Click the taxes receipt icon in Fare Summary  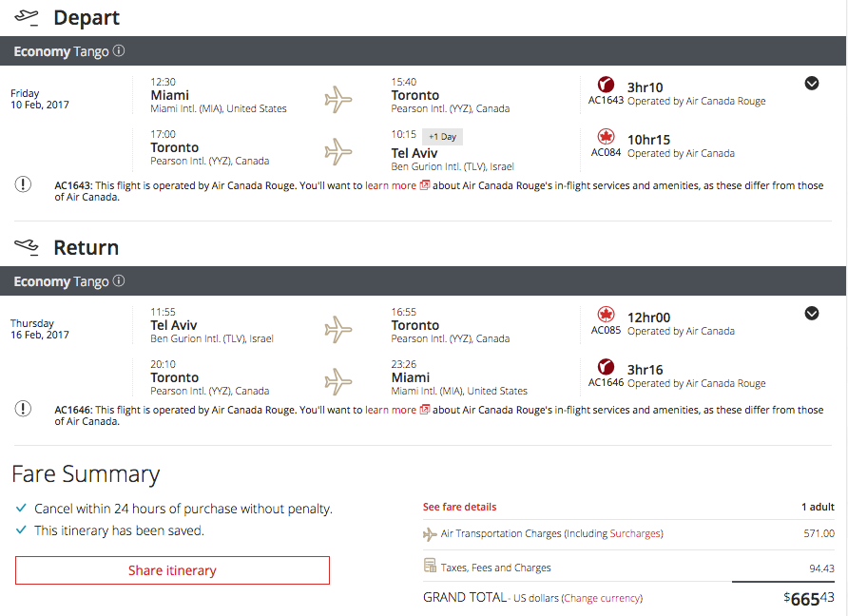click(430, 567)
